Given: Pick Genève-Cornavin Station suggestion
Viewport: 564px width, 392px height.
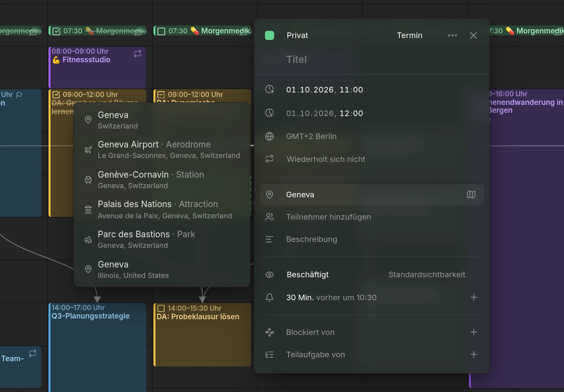Looking at the screenshot, I should 162,180.
